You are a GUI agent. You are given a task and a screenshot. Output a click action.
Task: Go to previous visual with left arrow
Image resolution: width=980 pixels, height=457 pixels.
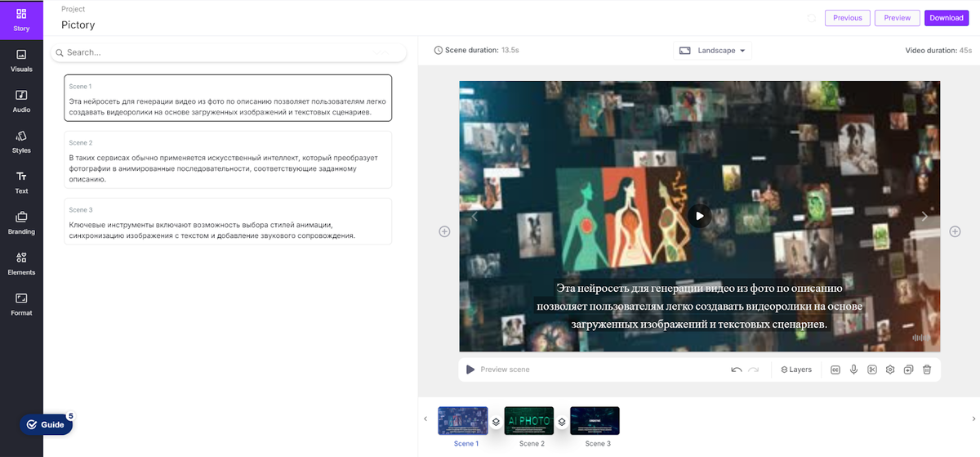[474, 217]
